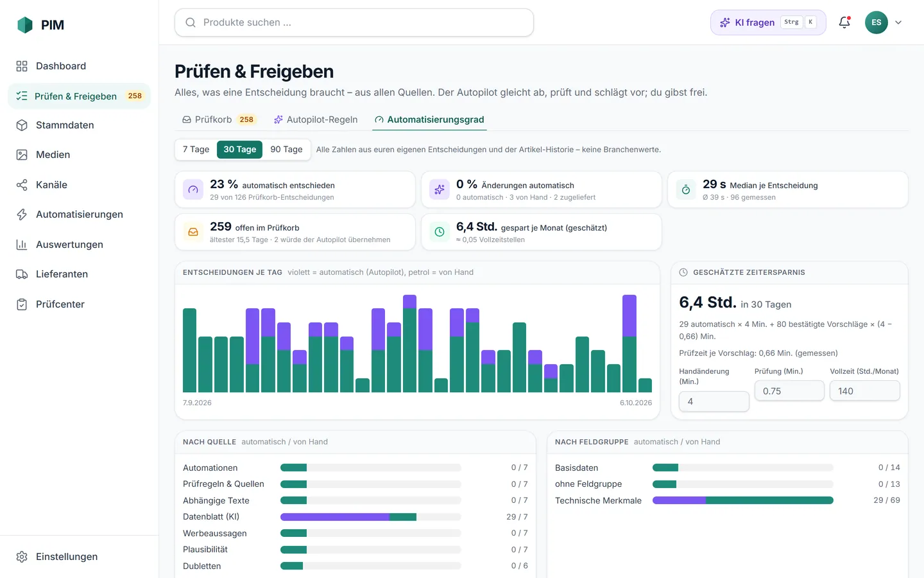Open Automatisierungen lightning icon
Image resolution: width=924 pixels, height=578 pixels.
tap(22, 215)
